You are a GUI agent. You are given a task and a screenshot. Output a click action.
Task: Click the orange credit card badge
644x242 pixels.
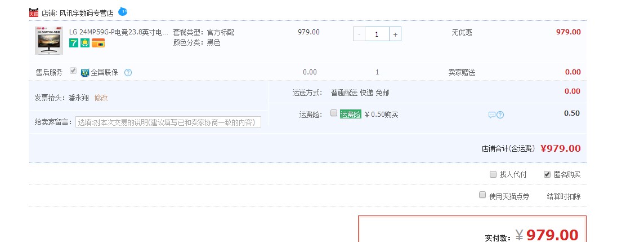click(x=98, y=43)
